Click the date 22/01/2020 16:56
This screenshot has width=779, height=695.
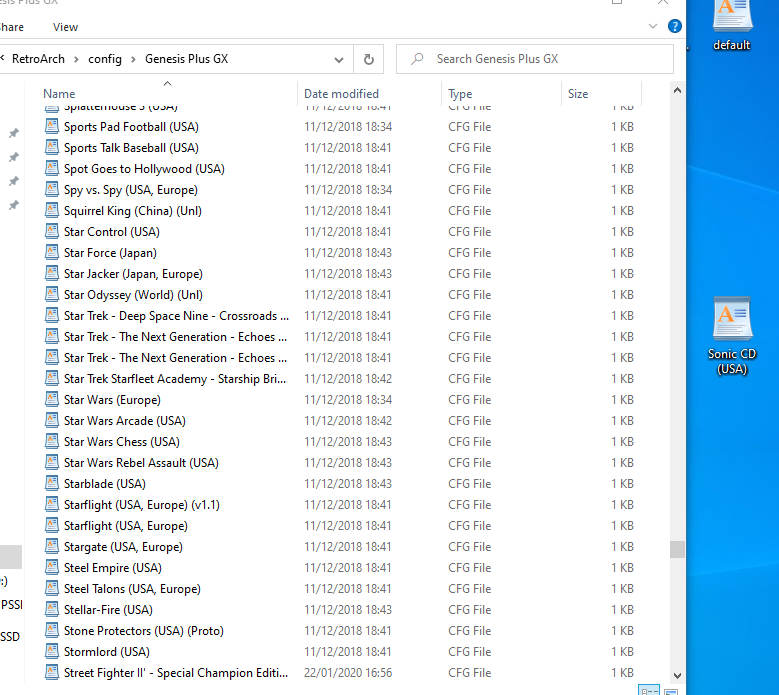(x=348, y=673)
